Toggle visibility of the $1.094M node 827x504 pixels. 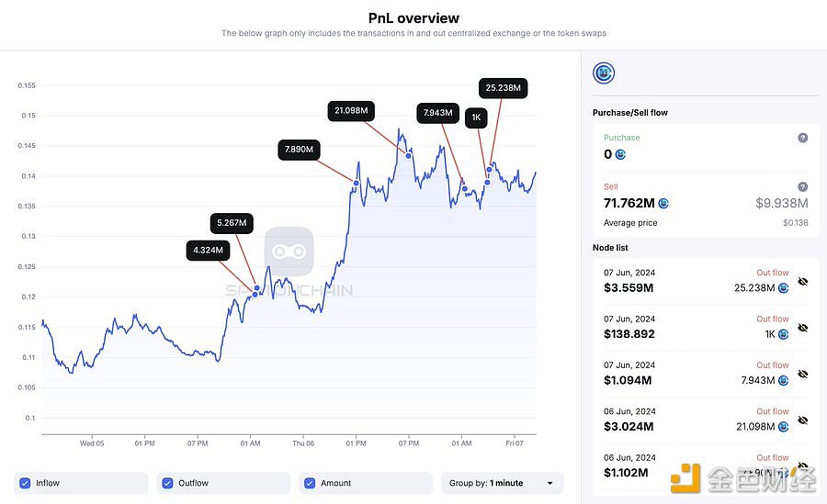[x=803, y=374]
